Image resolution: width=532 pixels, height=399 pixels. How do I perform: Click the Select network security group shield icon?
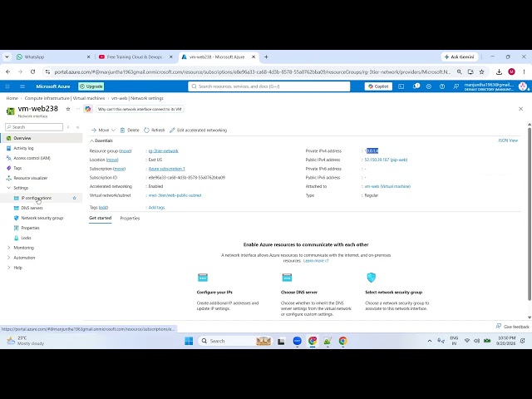372,278
